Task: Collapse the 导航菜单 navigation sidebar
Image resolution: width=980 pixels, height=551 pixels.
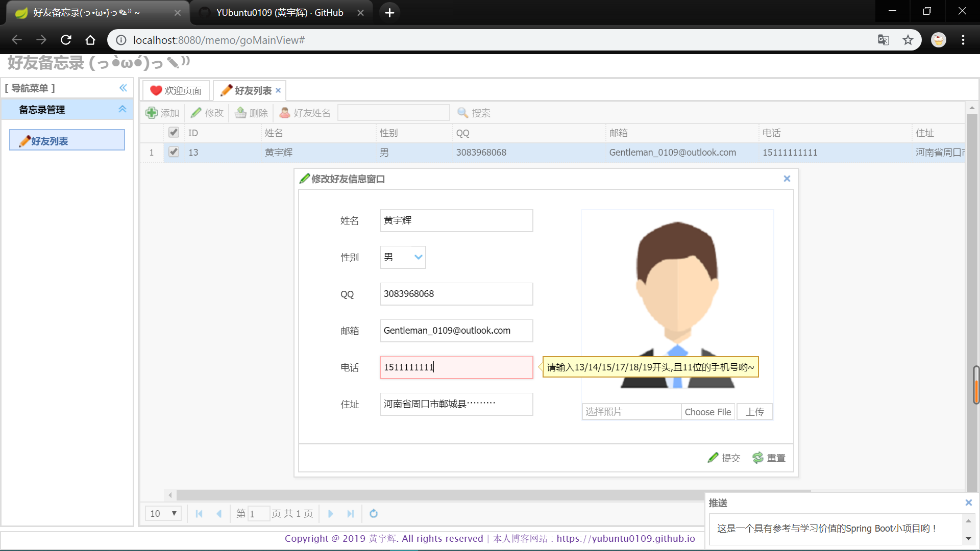Action: point(123,88)
